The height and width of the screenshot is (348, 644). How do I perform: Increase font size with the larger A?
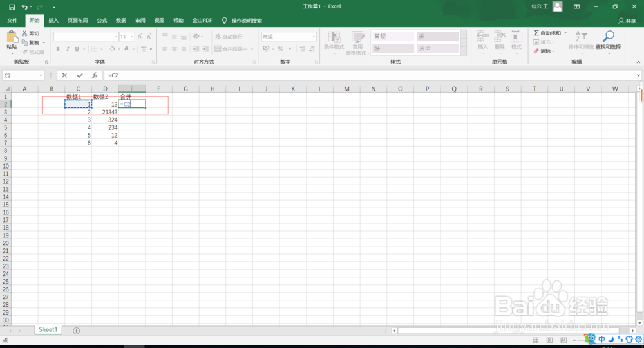point(140,37)
